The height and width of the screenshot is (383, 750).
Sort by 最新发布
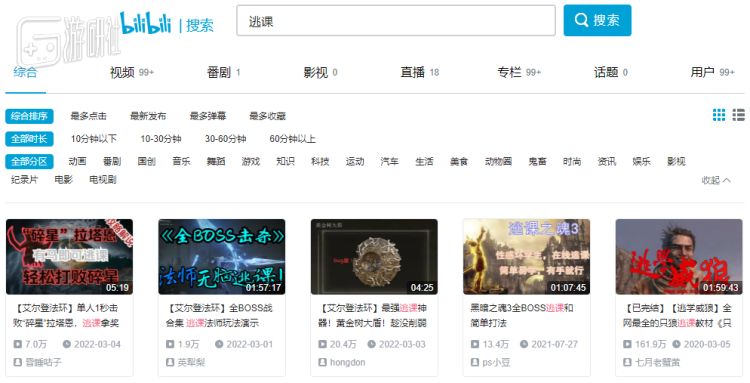[148, 116]
